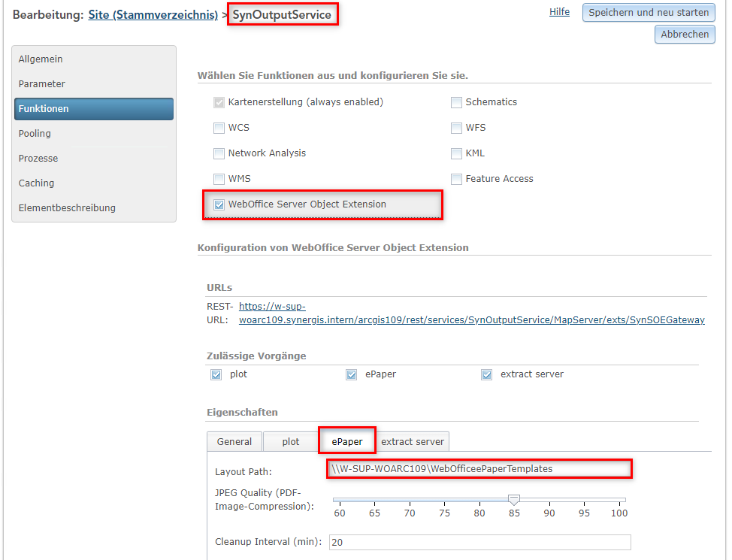This screenshot has width=732, height=560.
Task: Check the KML option
Action: click(456, 153)
